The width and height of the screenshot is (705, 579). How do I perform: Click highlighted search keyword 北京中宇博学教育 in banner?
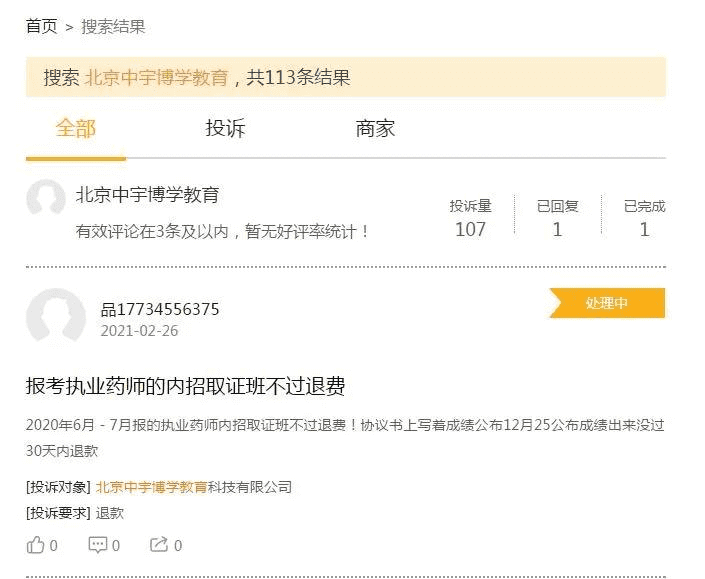click(156, 77)
